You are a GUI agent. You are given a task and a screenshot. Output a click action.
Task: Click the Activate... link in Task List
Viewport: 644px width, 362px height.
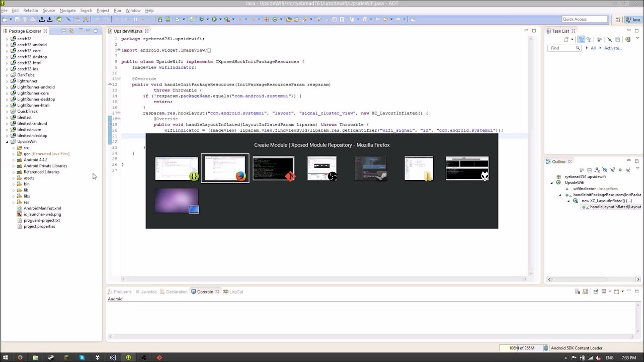click(613, 48)
